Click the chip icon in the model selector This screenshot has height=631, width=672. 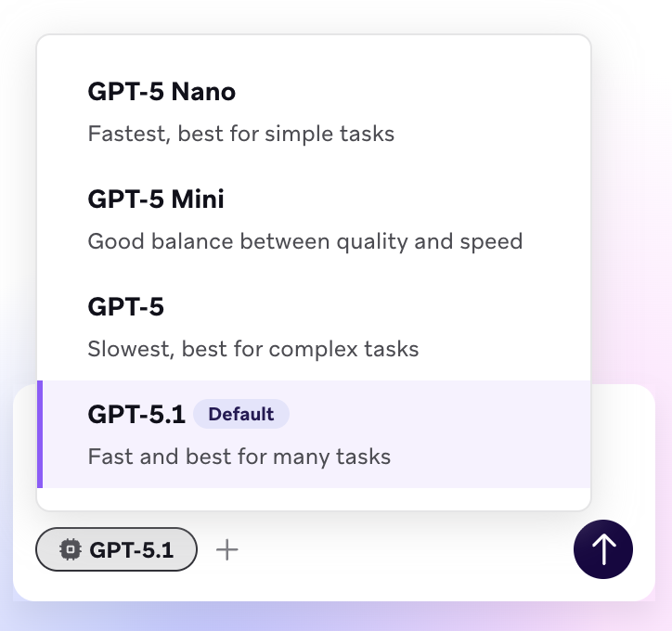point(69,549)
